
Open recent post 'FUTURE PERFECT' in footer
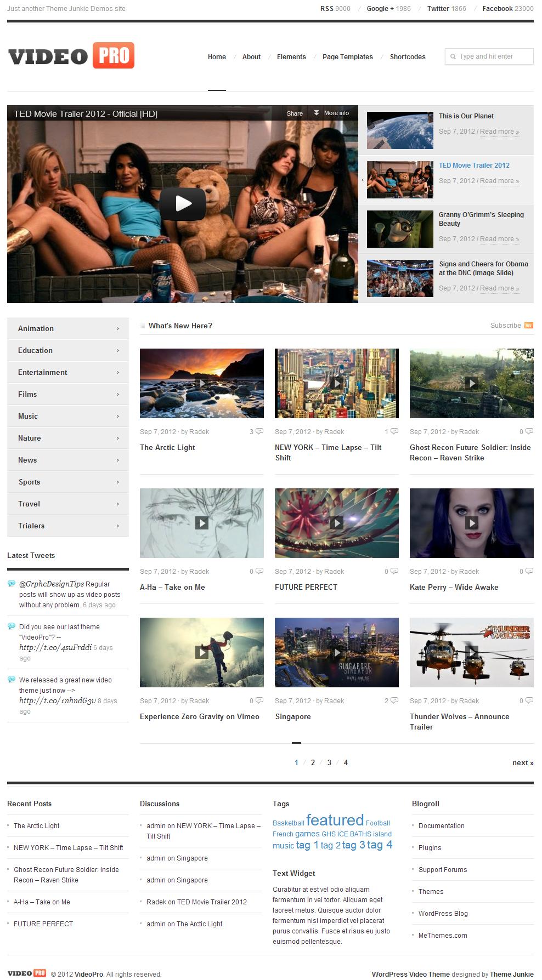coord(43,924)
